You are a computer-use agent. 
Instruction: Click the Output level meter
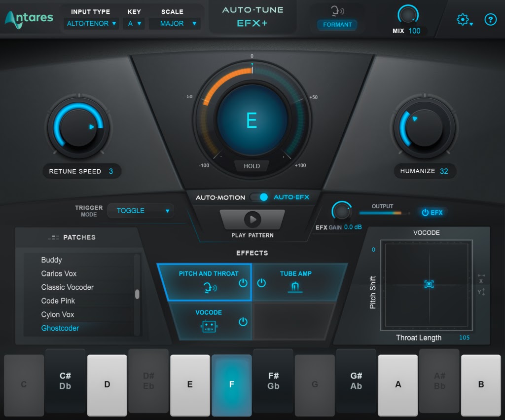click(385, 213)
